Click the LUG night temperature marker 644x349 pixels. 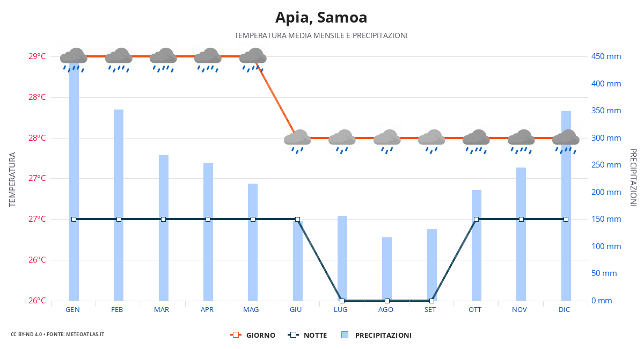tap(342, 301)
